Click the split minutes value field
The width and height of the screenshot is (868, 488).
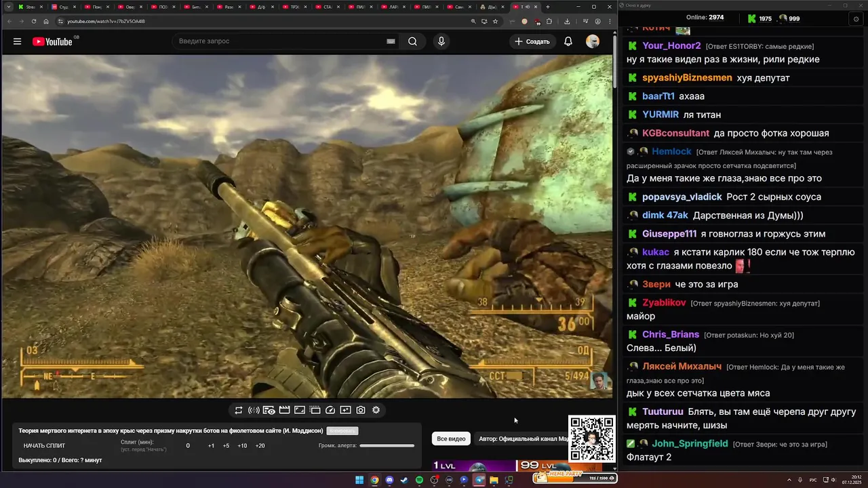(188, 446)
